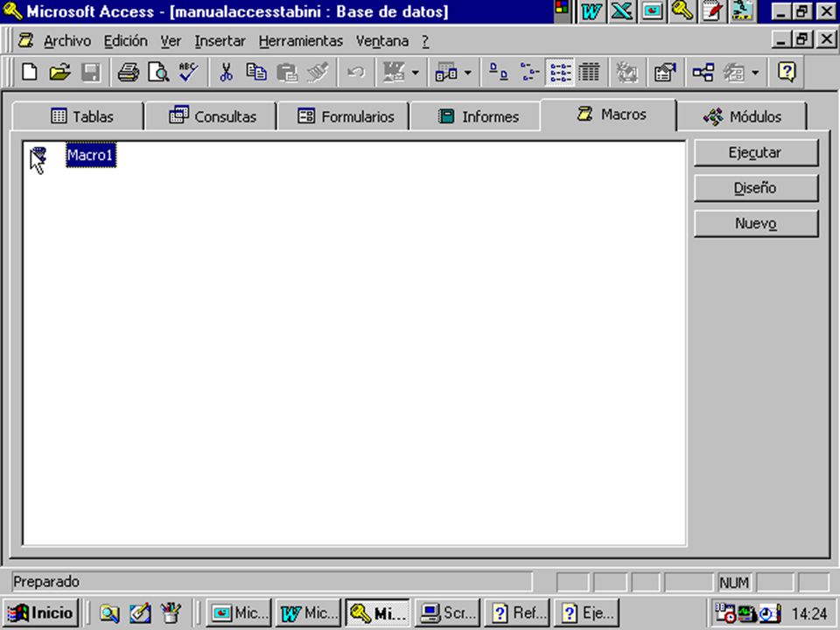840x630 pixels.
Task: Click the Paste clipboard icon
Action: [x=287, y=72]
